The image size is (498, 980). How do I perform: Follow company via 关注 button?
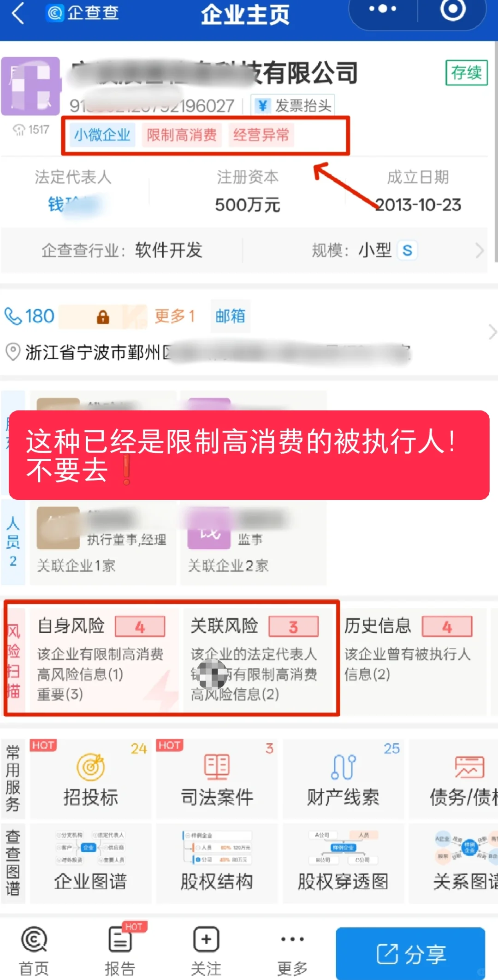click(206, 951)
